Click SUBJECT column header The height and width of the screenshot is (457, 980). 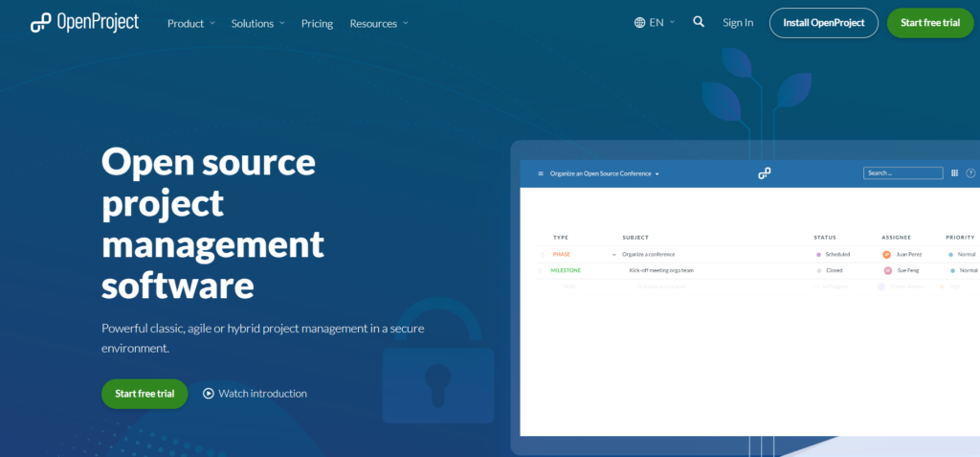pyautogui.click(x=635, y=238)
